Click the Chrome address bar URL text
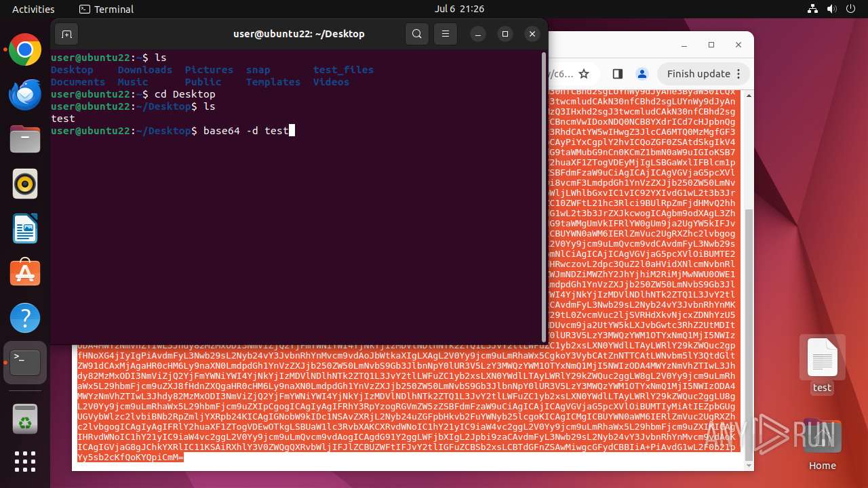 [x=561, y=74]
